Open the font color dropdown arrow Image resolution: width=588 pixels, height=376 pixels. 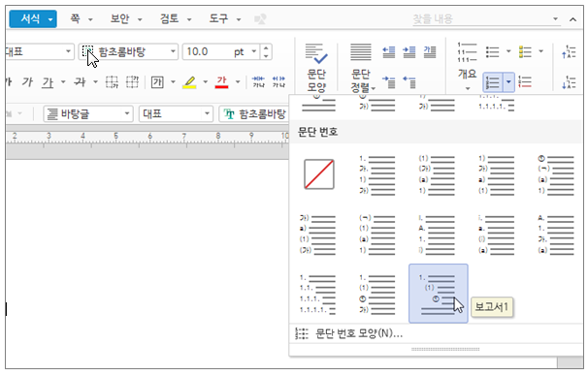238,81
